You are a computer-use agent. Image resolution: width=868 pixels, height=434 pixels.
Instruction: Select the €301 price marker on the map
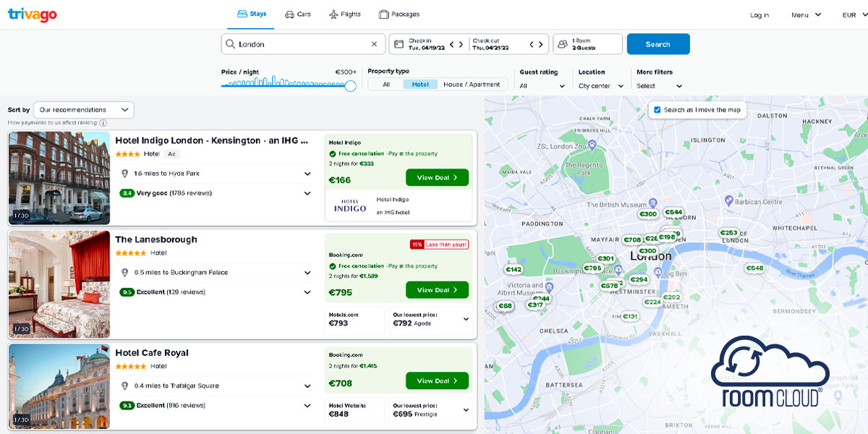(x=605, y=259)
